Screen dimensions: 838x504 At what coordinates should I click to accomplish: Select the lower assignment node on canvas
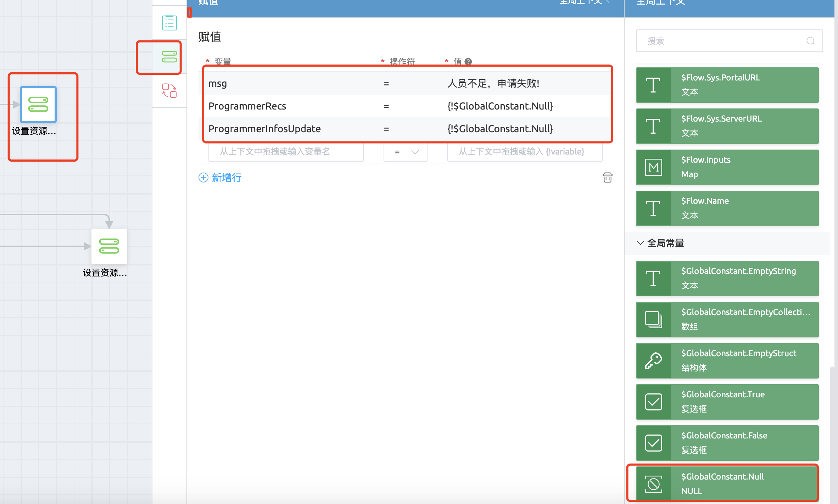point(109,246)
